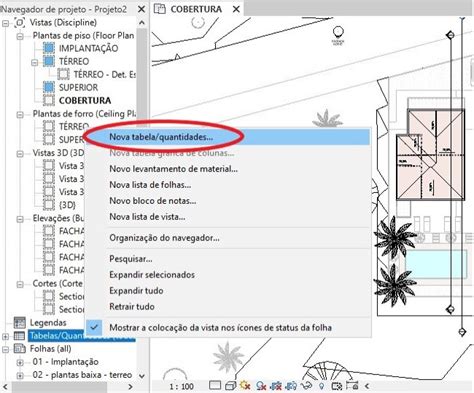Choose Nova tabela/quantidades... from context menu
The height and width of the screenshot is (393, 474).
[227, 137]
